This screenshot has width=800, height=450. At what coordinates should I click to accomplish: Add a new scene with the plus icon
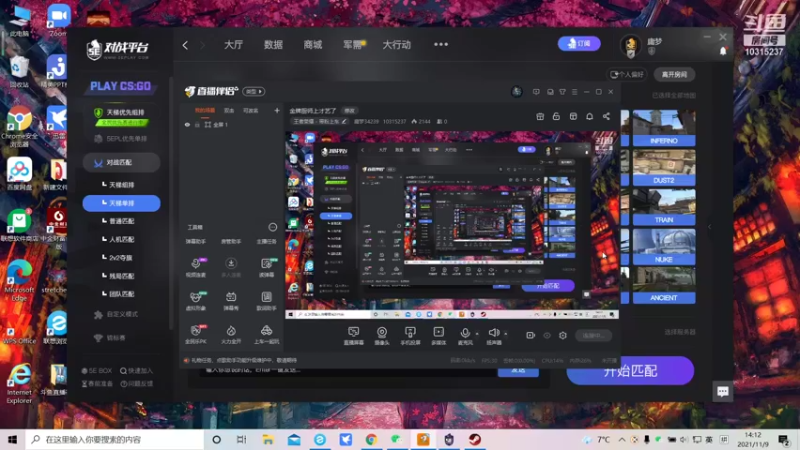point(277,110)
